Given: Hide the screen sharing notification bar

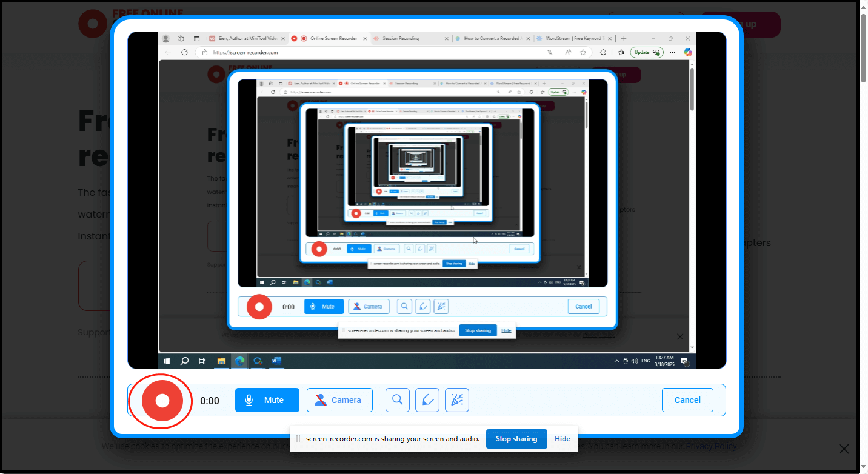Looking at the screenshot, I should 563,438.
